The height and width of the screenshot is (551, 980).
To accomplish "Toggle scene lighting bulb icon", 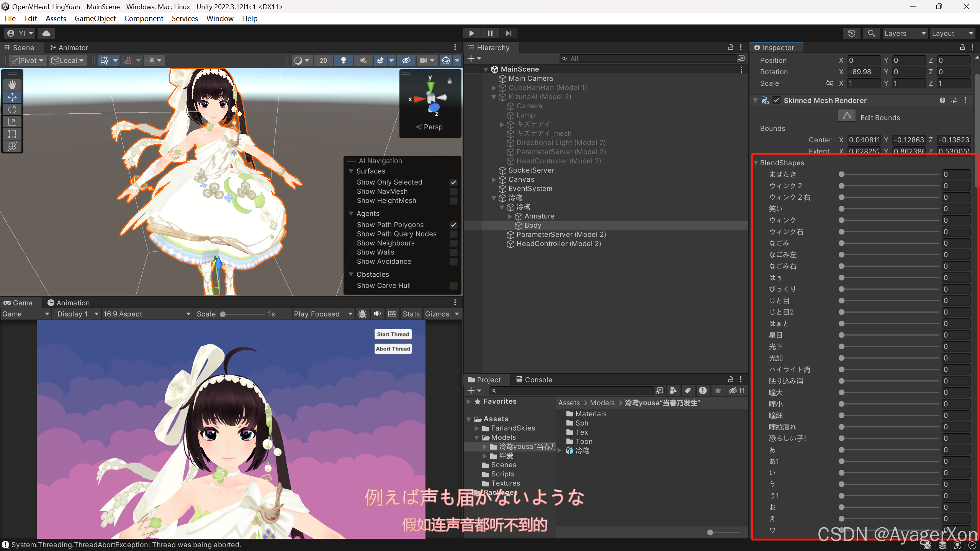I will coord(344,60).
